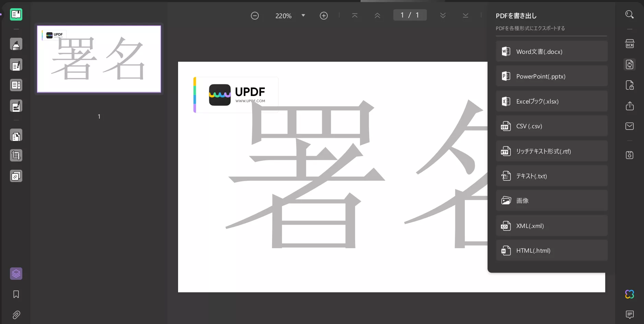
Task: Open the Comments list icon
Action: pos(630,314)
